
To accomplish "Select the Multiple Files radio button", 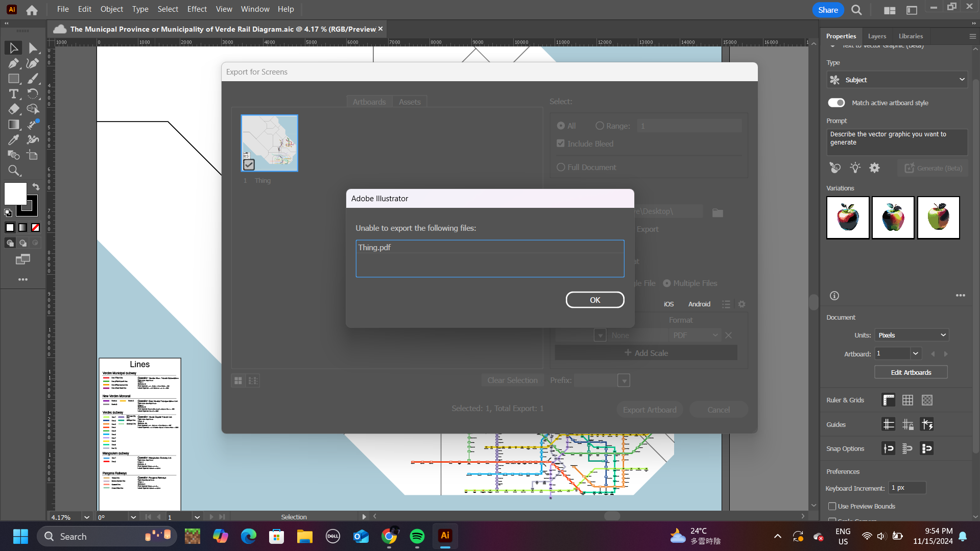I will pyautogui.click(x=667, y=283).
